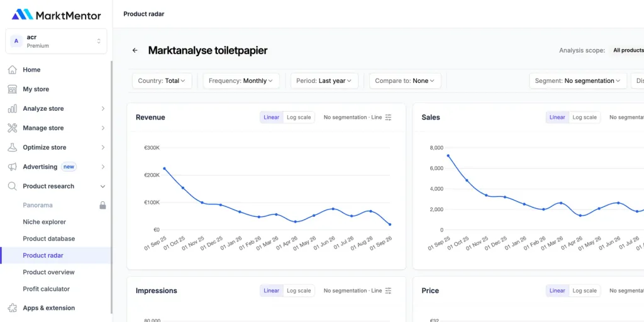Expand the Advertising submenu chevron

click(103, 167)
